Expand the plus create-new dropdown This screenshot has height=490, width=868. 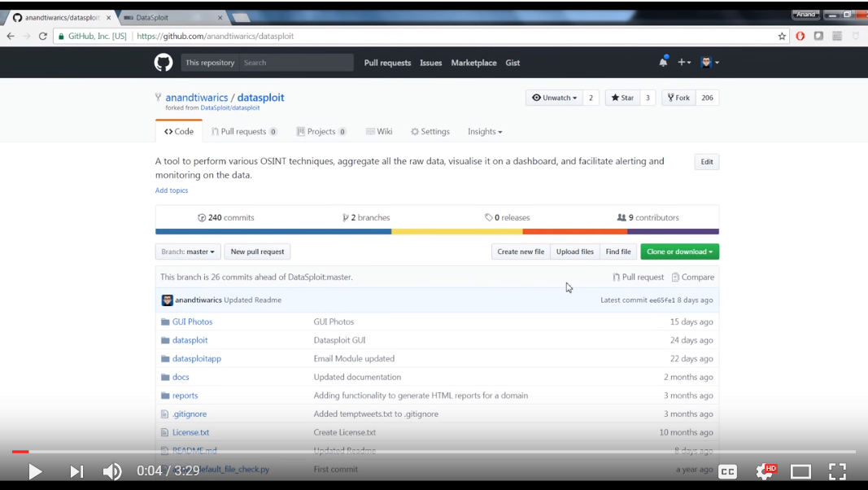pos(684,63)
